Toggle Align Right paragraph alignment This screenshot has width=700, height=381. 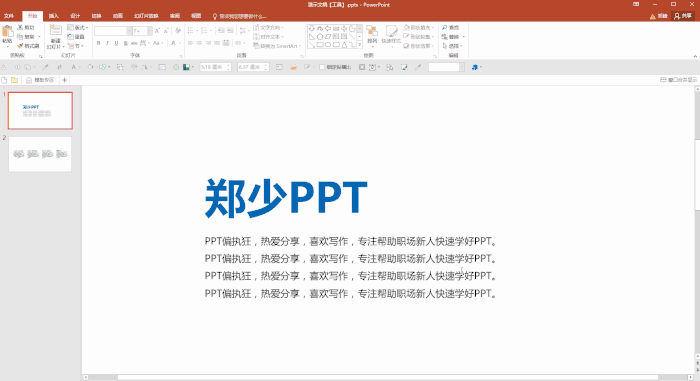pyautogui.click(x=208, y=43)
